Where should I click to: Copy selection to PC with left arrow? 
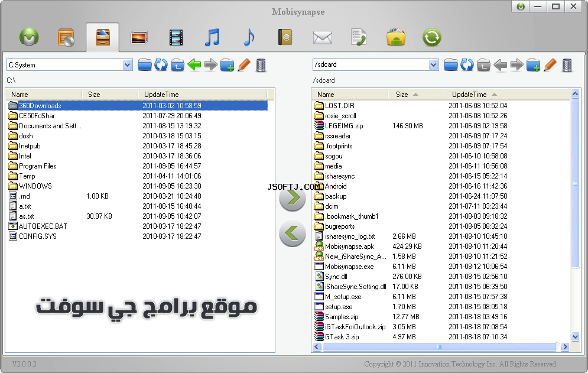tap(293, 233)
